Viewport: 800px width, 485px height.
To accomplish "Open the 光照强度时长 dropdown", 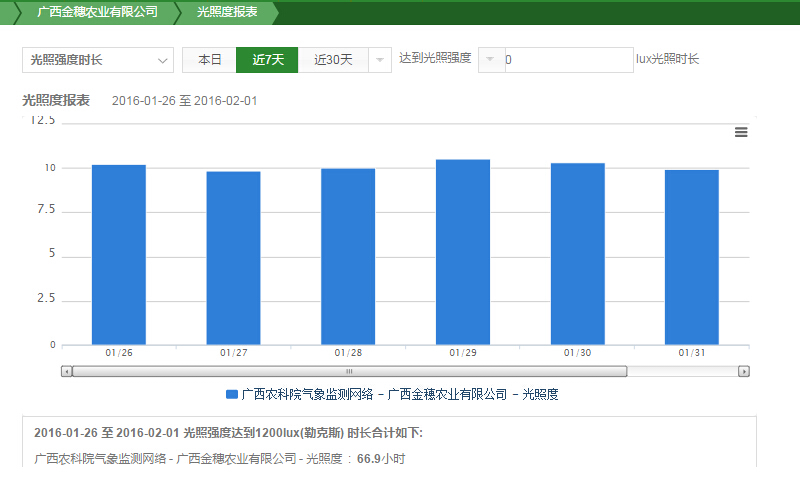I will click(x=98, y=60).
